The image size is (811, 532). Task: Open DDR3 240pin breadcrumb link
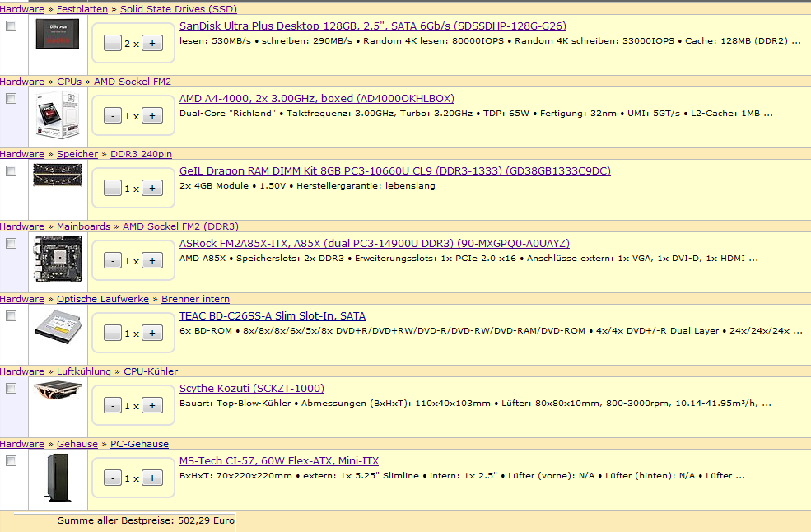(141, 154)
